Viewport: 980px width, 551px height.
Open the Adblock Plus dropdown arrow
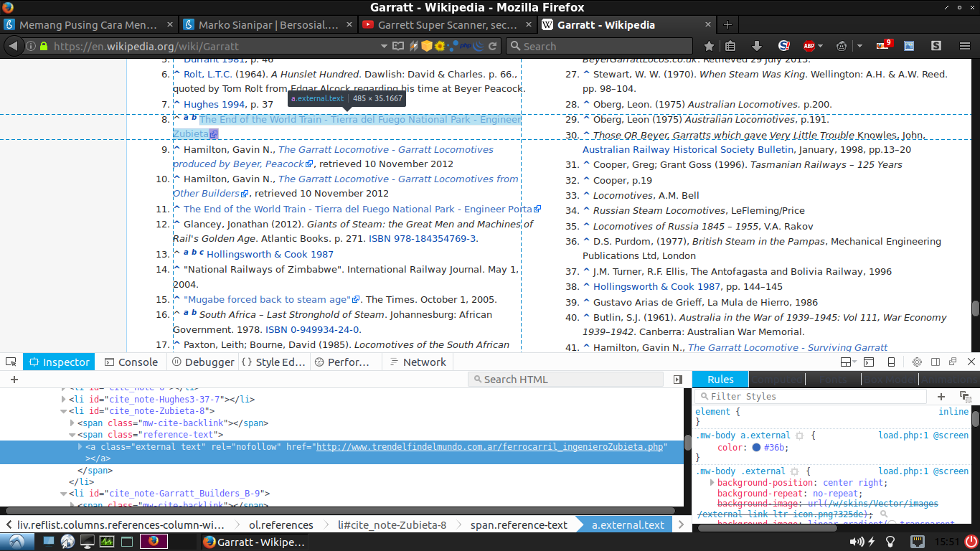point(821,46)
